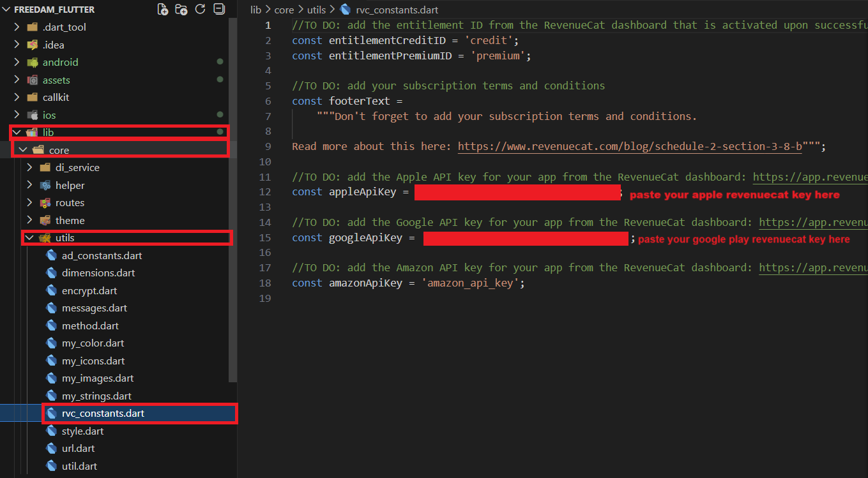The height and width of the screenshot is (478, 868).
Task: Open ad_constants.dart in the explorer
Action: click(102, 256)
